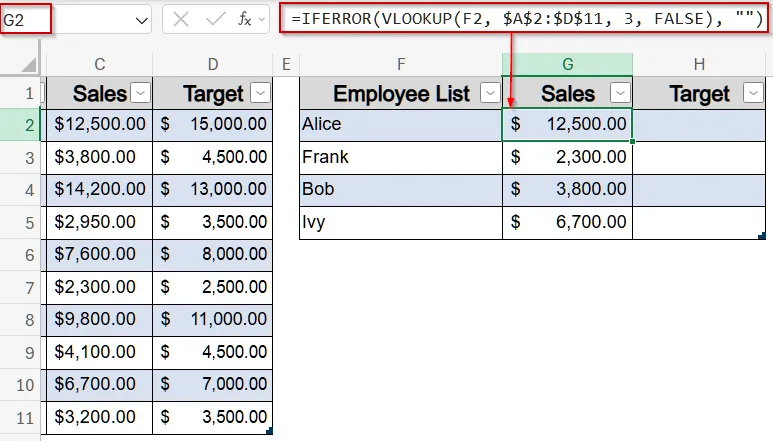773x441 pixels.
Task: Select row 1 header
Action: tap(20, 93)
